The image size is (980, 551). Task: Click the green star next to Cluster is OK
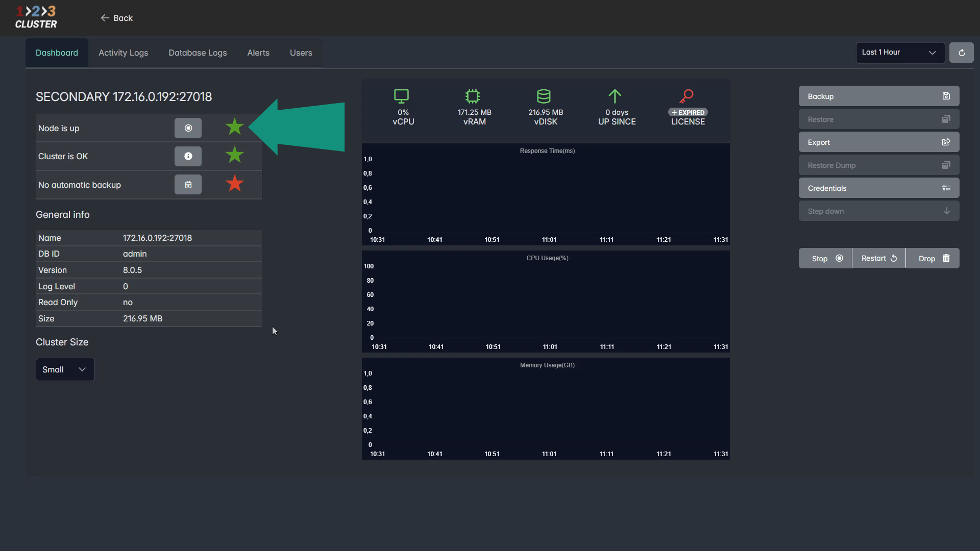tap(234, 155)
